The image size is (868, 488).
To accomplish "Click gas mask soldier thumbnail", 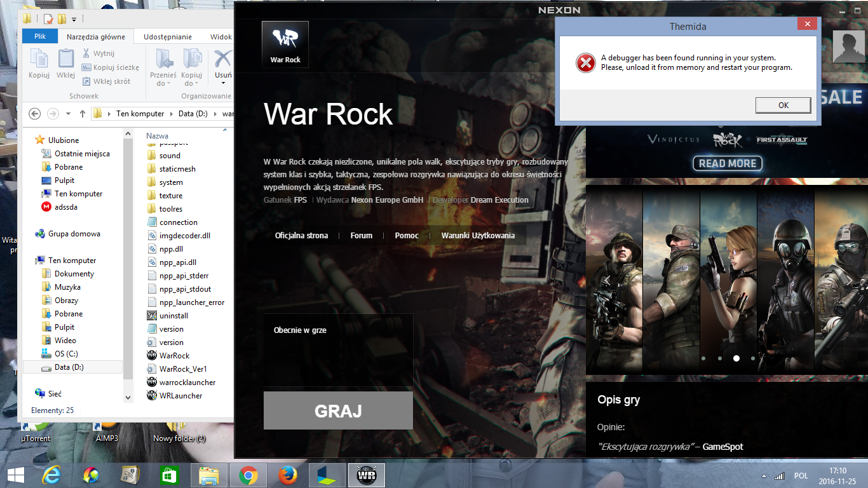I will point(785,280).
